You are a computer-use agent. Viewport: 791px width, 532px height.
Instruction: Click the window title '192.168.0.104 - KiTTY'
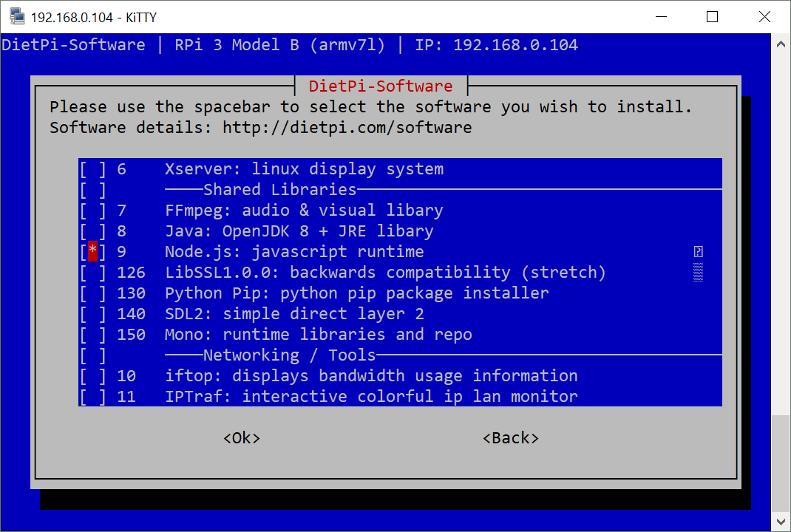click(x=94, y=17)
